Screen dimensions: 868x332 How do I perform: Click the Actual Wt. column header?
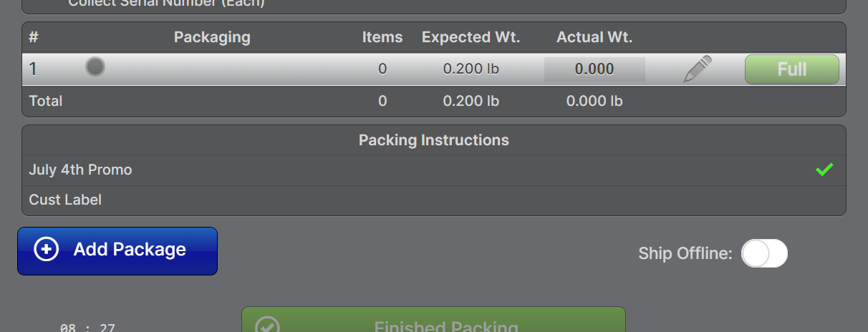pyautogui.click(x=594, y=37)
